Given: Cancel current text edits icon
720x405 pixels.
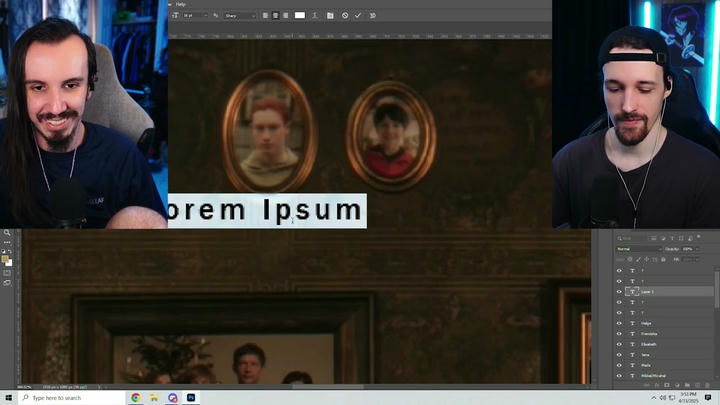Looking at the screenshot, I should (x=345, y=16).
